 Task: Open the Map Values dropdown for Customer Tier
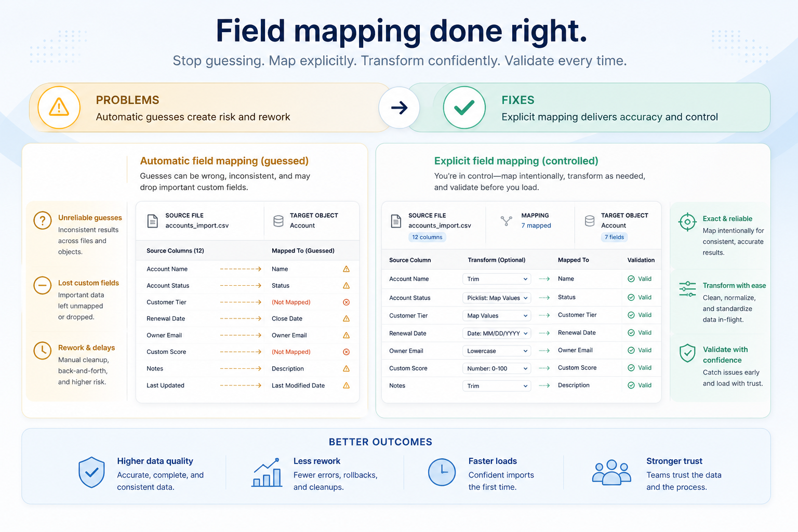(x=497, y=316)
